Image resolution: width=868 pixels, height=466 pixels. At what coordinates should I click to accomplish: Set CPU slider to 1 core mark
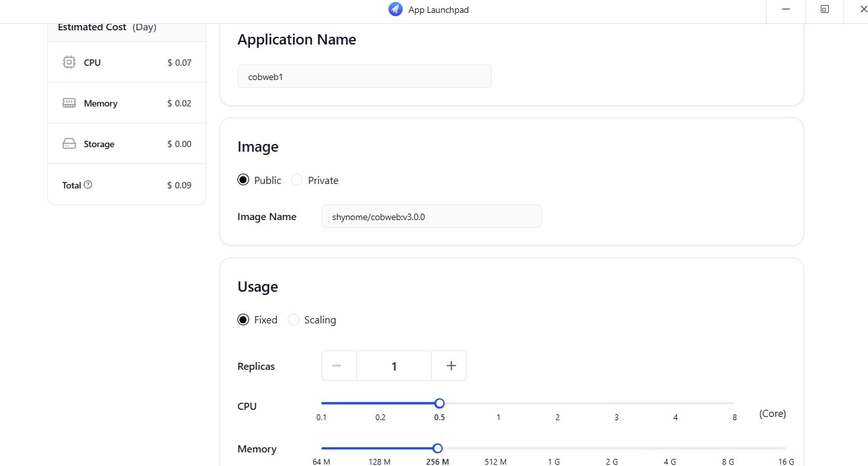pos(498,403)
